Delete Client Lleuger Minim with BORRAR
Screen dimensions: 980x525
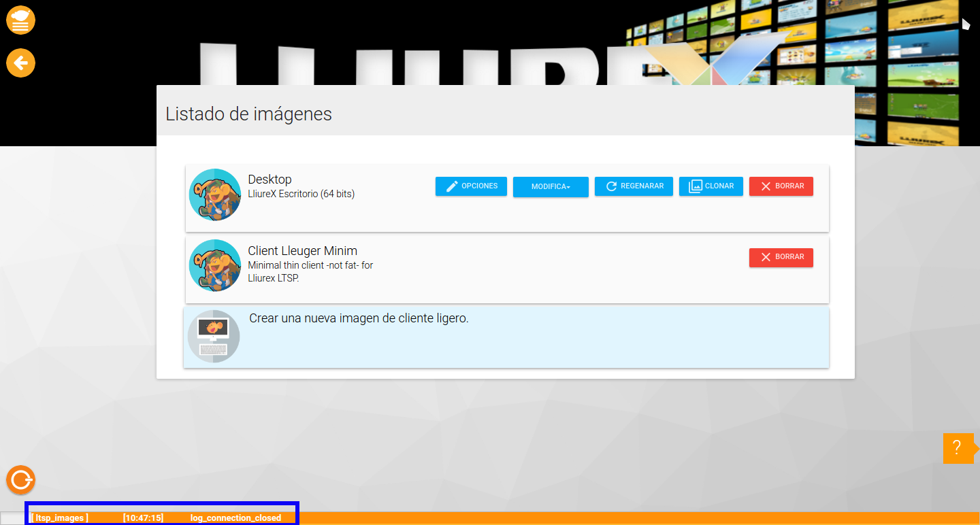click(x=781, y=257)
